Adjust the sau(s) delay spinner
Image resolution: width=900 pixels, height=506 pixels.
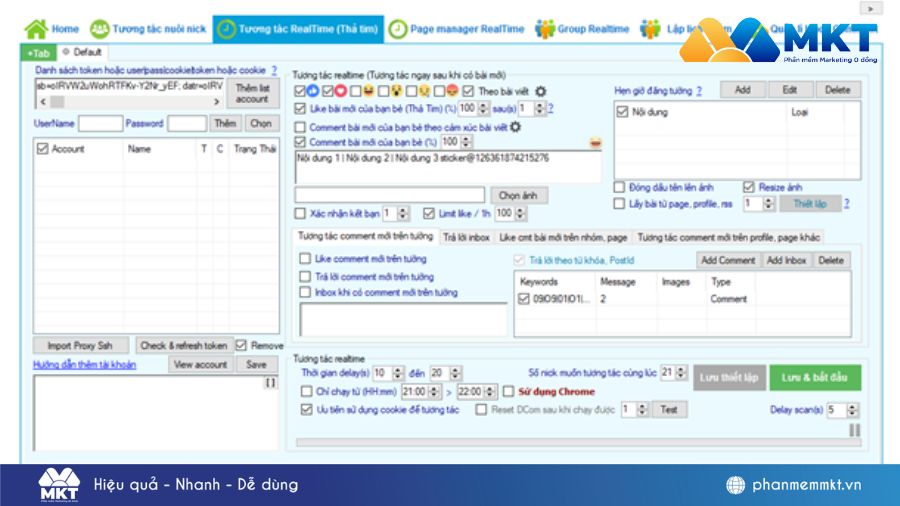click(x=540, y=108)
